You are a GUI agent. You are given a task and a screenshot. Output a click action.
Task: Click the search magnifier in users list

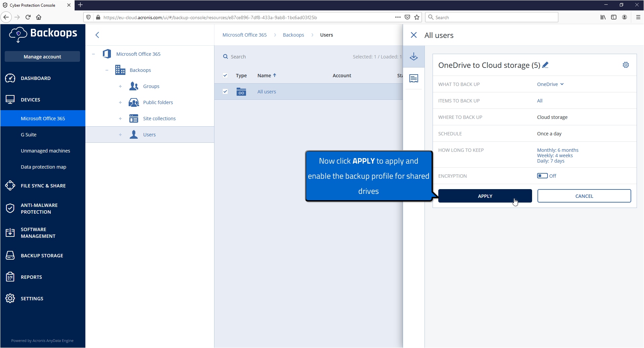(226, 56)
